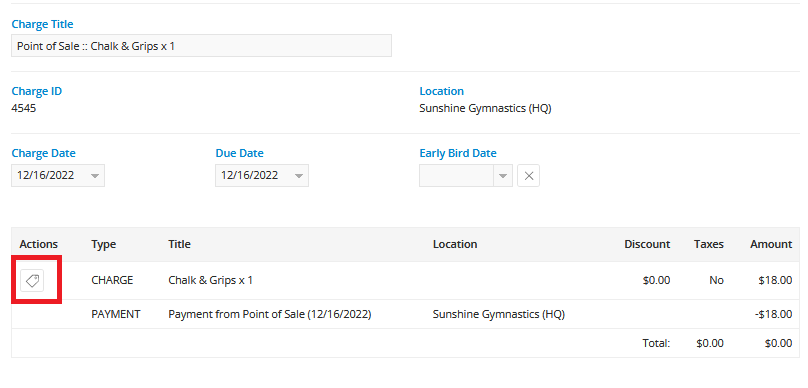This screenshot has width=808, height=388.
Task: Click into the Charge Title field
Action: coord(201,46)
